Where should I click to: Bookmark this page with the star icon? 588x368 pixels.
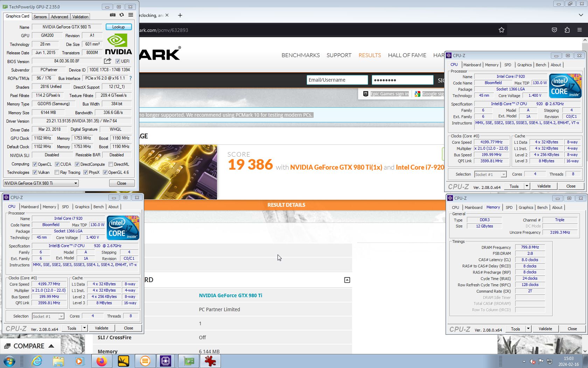[x=501, y=30]
